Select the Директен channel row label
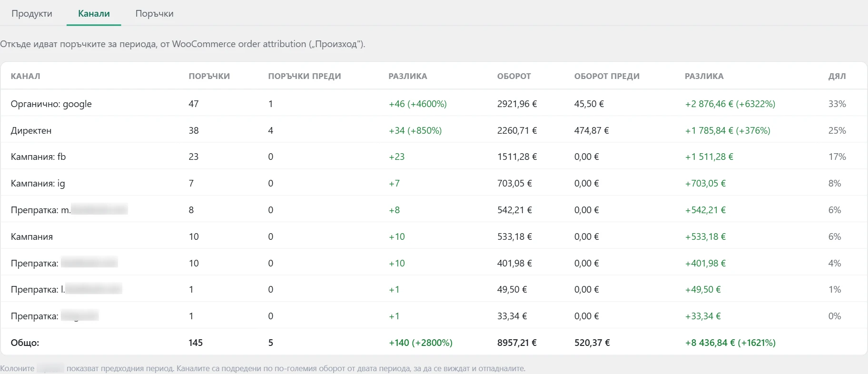868x374 pixels. click(x=31, y=130)
